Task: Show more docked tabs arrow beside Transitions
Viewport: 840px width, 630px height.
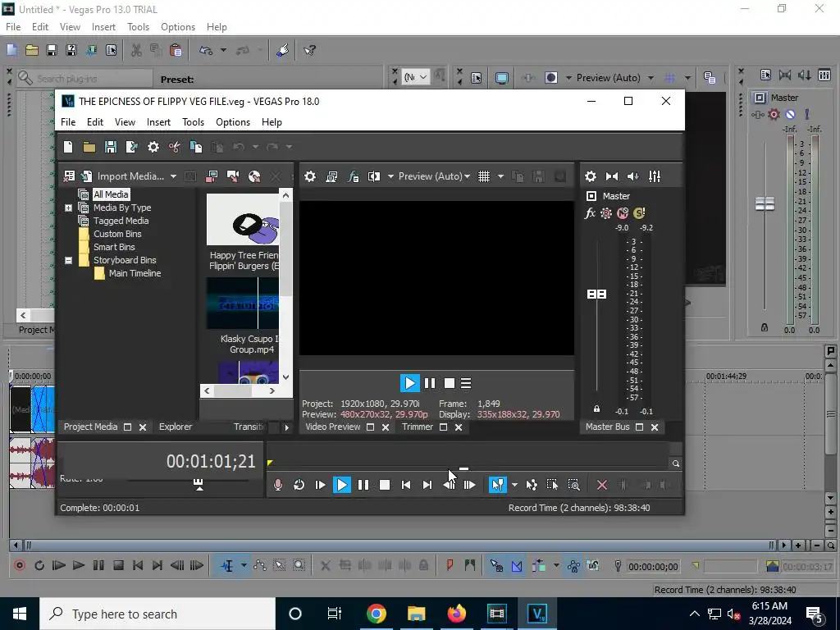Action: click(x=286, y=427)
